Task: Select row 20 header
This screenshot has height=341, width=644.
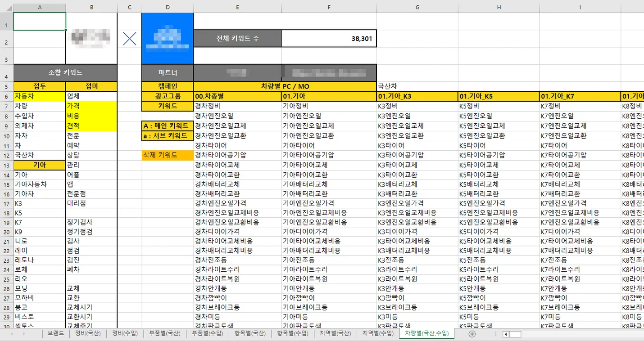Action: click(x=6, y=232)
